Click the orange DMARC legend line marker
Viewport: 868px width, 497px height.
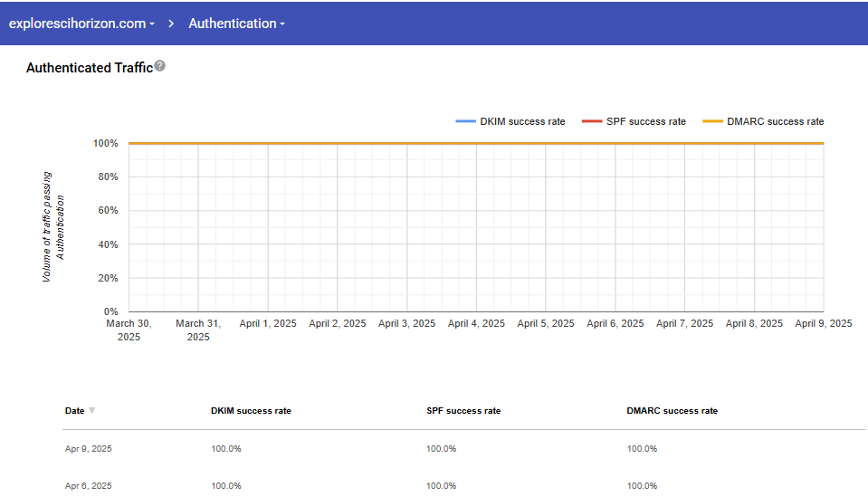click(713, 121)
